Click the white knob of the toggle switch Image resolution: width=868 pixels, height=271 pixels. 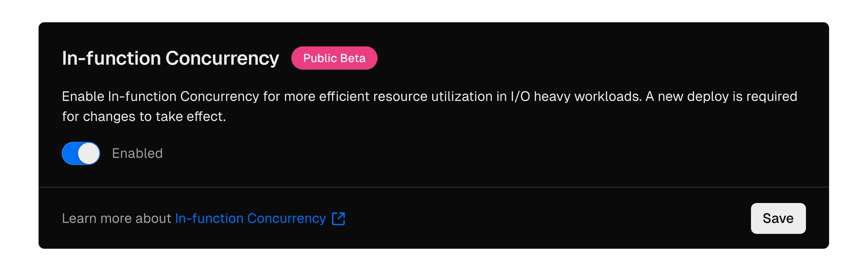89,153
